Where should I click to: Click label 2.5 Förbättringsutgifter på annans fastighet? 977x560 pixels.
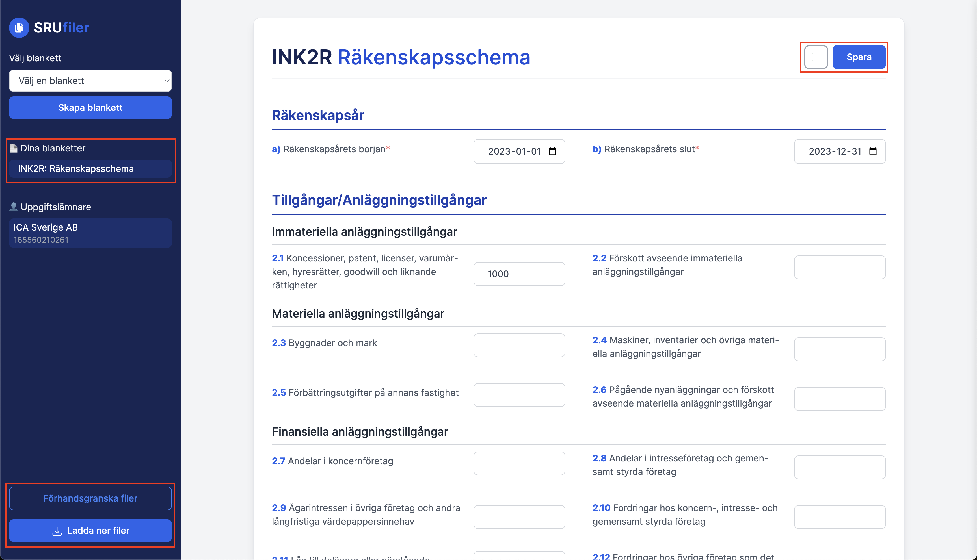click(x=365, y=392)
